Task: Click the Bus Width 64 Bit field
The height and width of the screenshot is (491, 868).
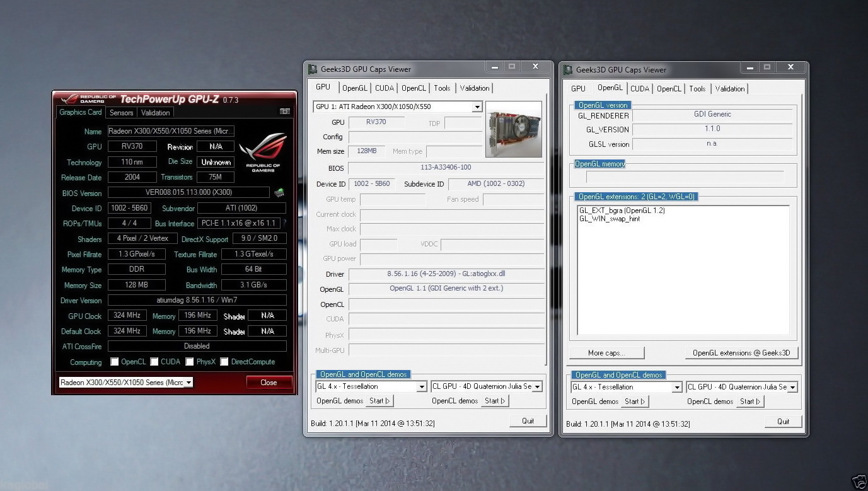Action: tap(254, 269)
